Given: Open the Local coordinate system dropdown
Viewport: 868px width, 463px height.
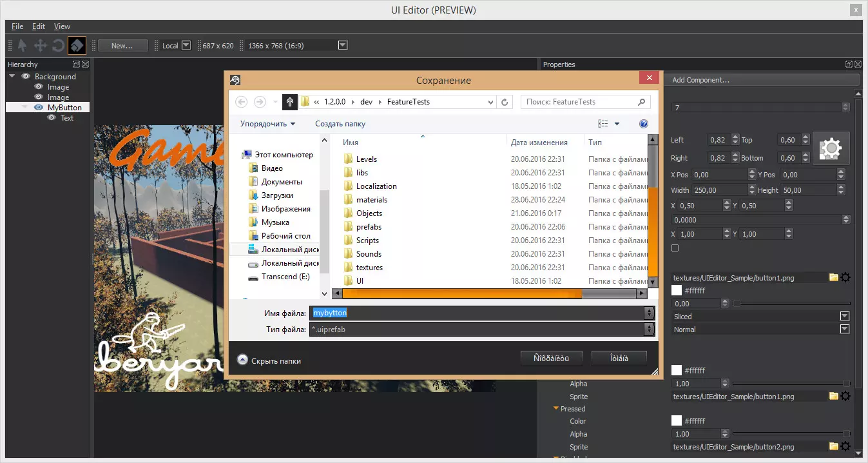Looking at the screenshot, I should pos(186,45).
